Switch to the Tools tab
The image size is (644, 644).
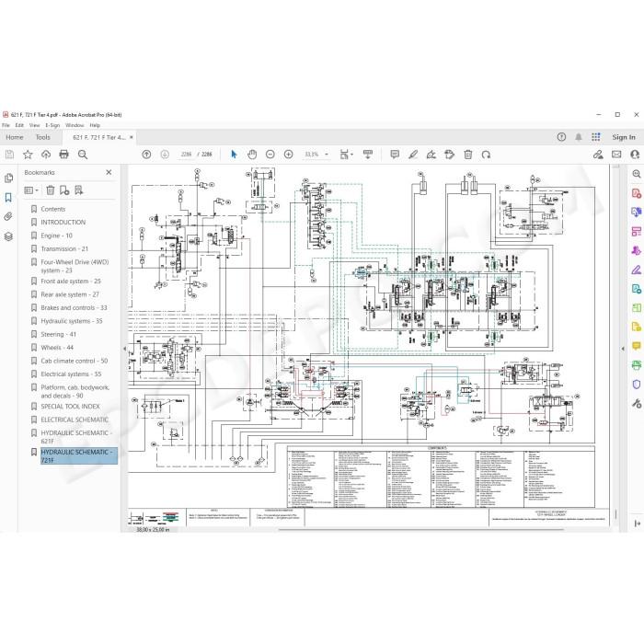point(42,137)
